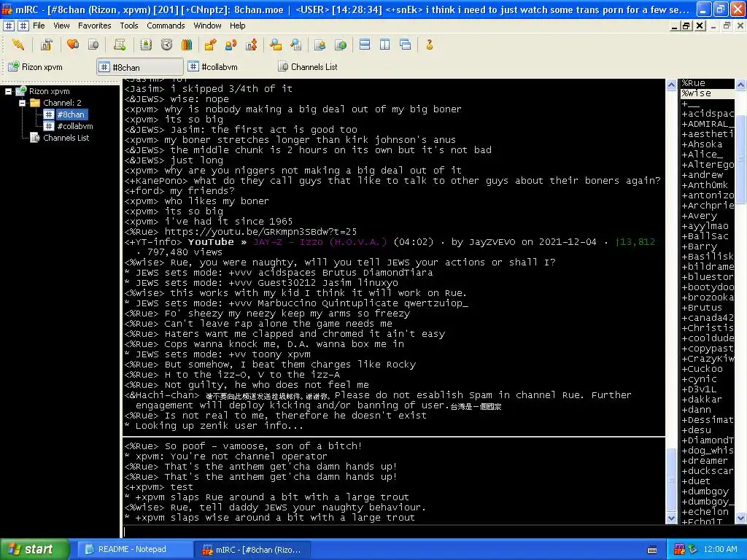Viewport: 747px width, 560px height.
Task: Click nick list scrollbar down arrow
Action: 741,518
